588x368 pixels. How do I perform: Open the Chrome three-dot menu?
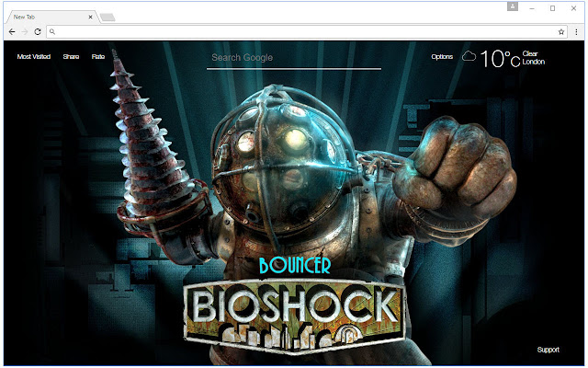point(576,32)
